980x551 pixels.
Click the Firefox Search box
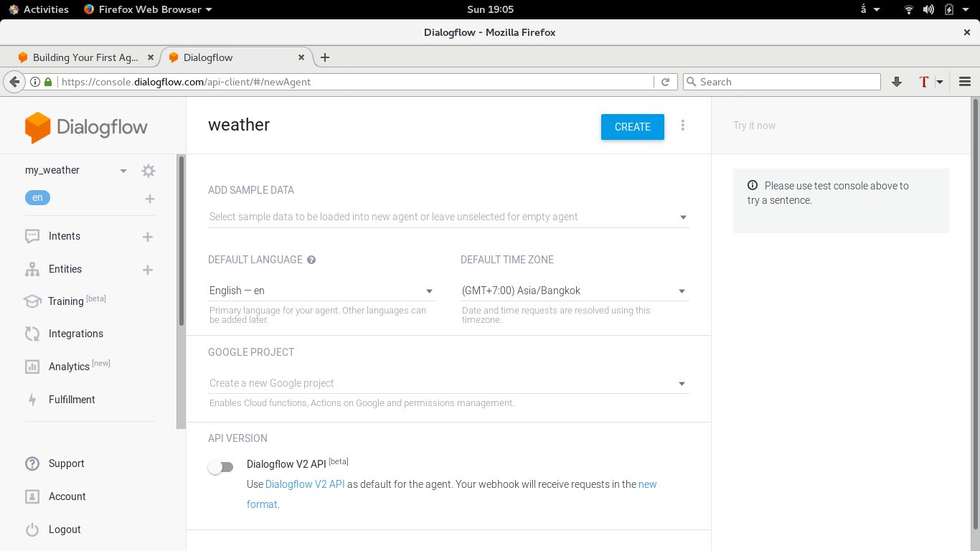pos(782,82)
